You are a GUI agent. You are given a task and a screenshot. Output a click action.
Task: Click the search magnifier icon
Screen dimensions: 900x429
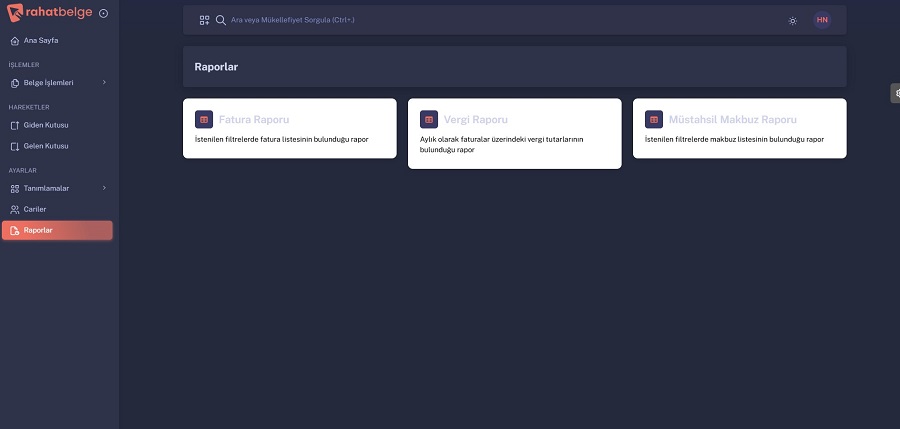tap(221, 20)
